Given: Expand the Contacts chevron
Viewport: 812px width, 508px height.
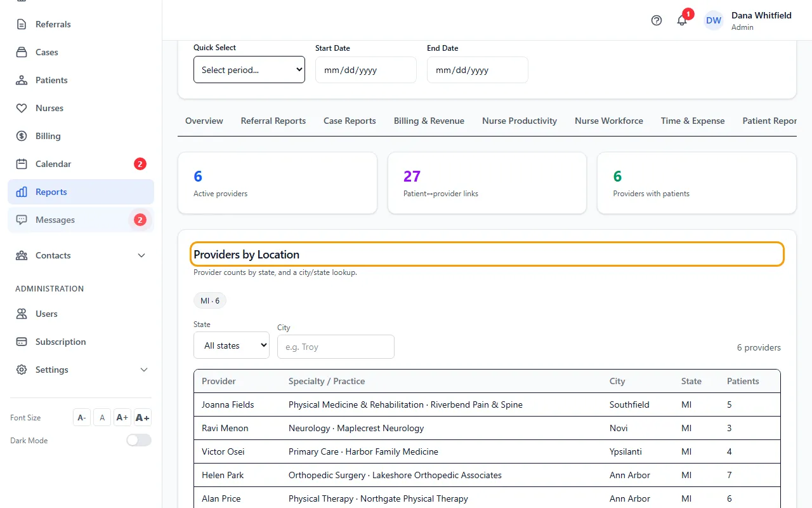Looking at the screenshot, I should coord(141,255).
